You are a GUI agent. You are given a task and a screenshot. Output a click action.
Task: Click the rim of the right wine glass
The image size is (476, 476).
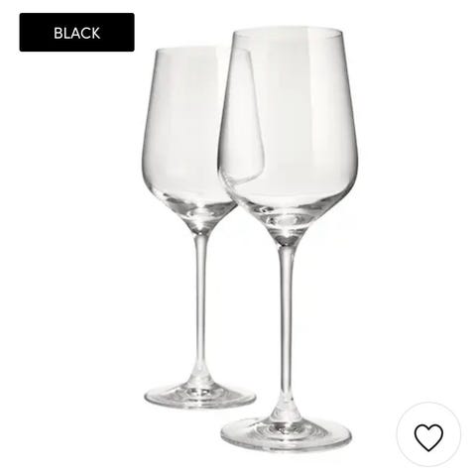pos(289,31)
